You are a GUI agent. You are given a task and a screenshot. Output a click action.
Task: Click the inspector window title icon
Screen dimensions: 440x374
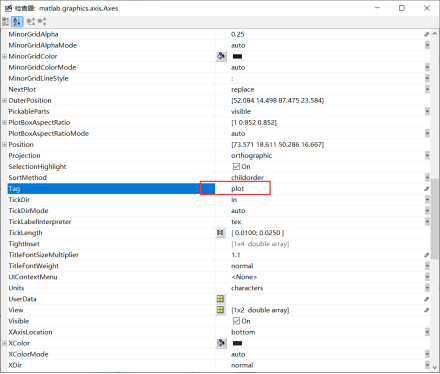click(8, 8)
